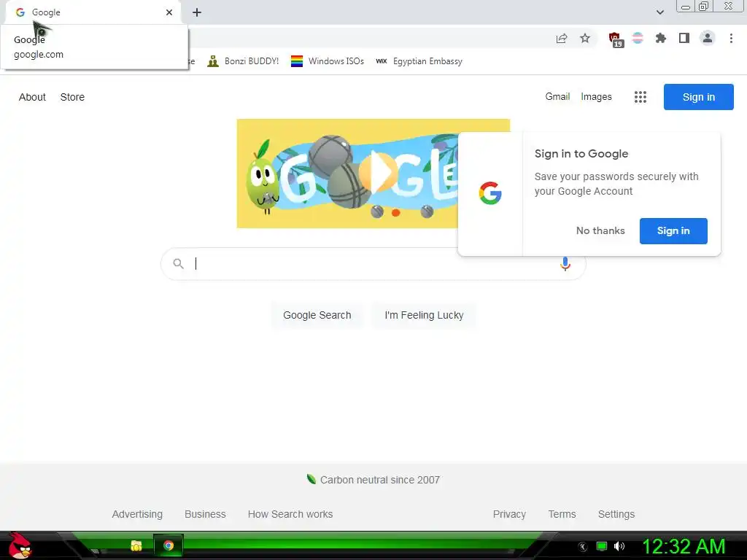Open Gmail from the header
Screen dimensions: 747x560
click(x=557, y=97)
